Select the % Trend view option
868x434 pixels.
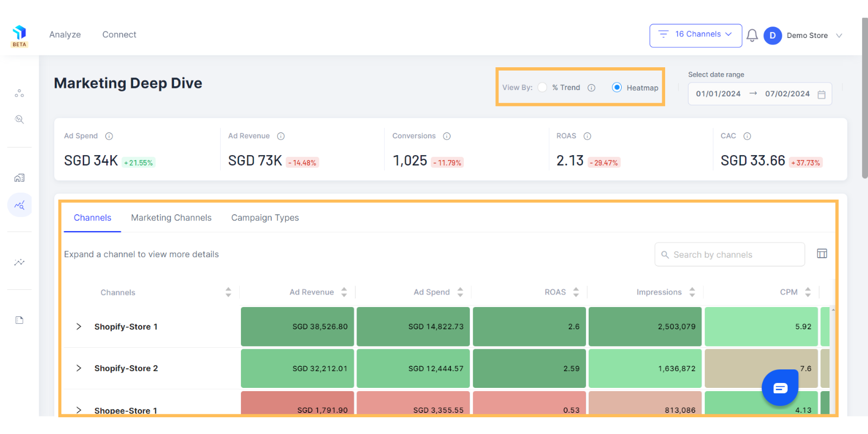542,87
